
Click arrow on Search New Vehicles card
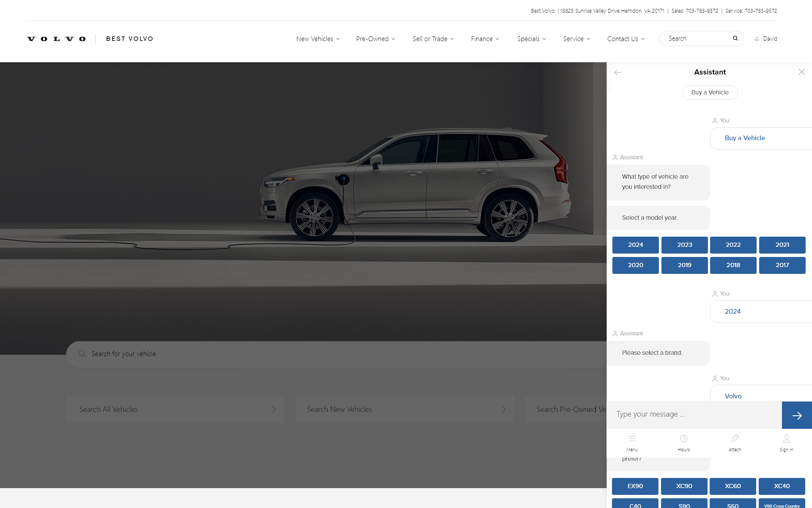(504, 409)
